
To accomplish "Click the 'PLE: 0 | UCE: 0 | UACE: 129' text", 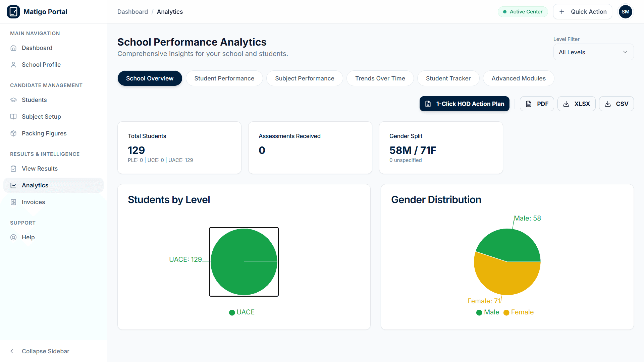I will tap(160, 160).
